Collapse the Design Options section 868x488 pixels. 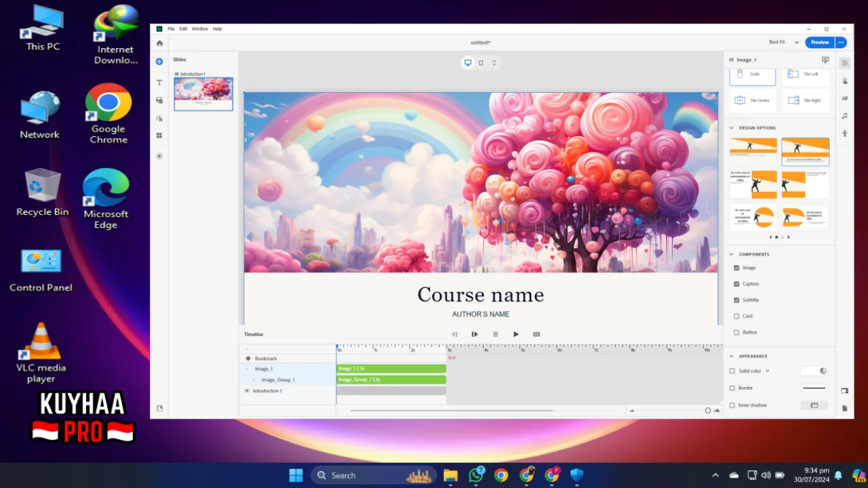(732, 127)
